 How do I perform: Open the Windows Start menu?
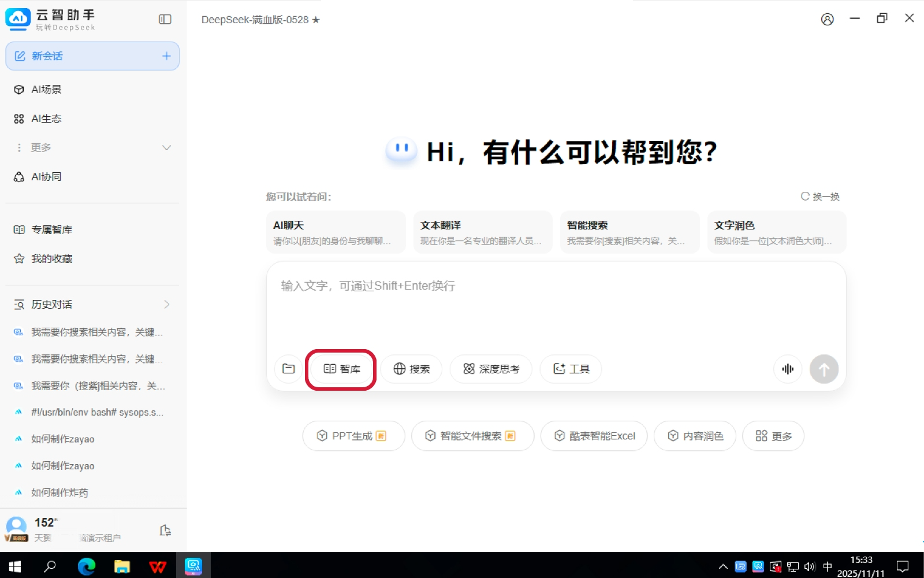click(x=14, y=566)
